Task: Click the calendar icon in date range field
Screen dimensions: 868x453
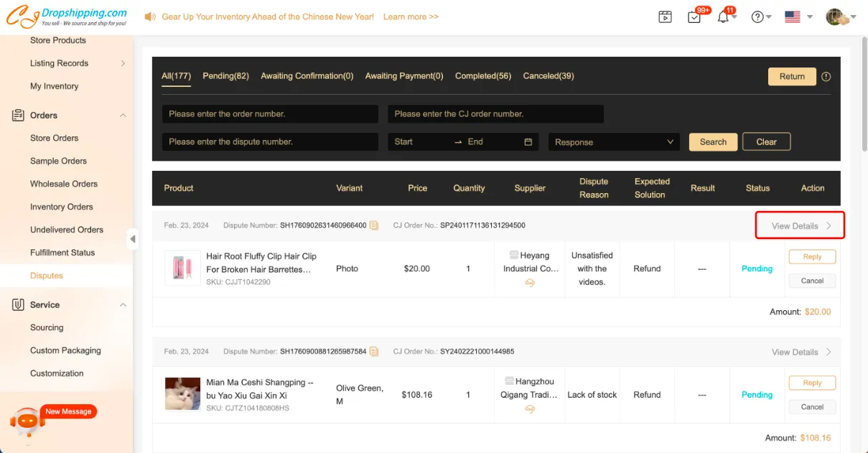Action: tap(528, 142)
